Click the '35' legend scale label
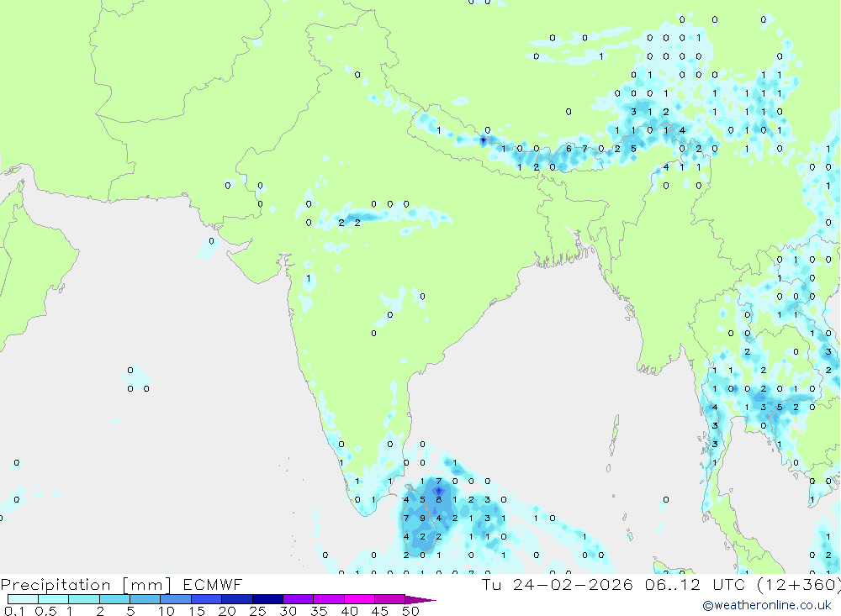Viewport: 841px width, 616px height. pyautogui.click(x=319, y=611)
